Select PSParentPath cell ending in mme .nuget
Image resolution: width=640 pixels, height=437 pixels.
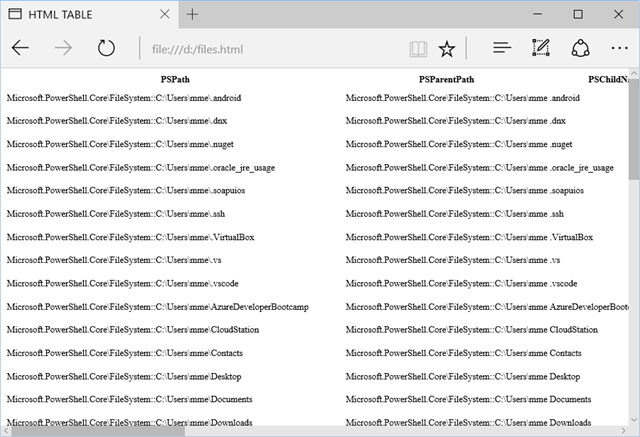pos(459,144)
